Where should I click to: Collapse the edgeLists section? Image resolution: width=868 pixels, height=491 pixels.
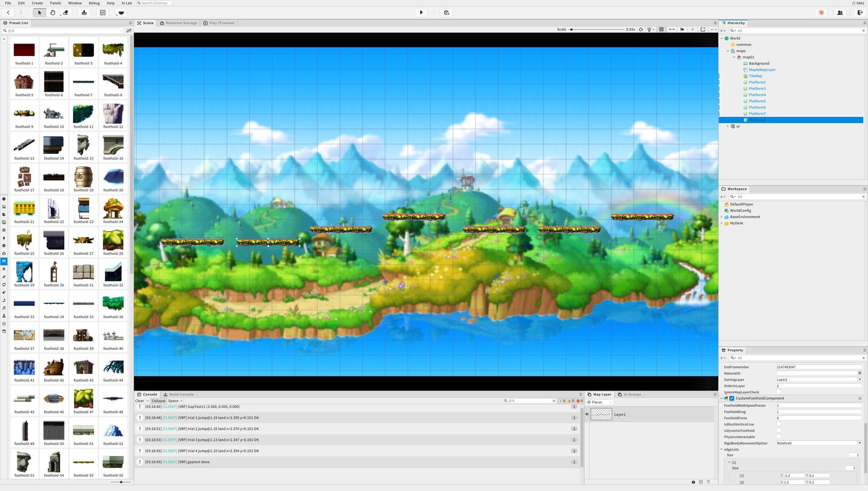[722, 449]
